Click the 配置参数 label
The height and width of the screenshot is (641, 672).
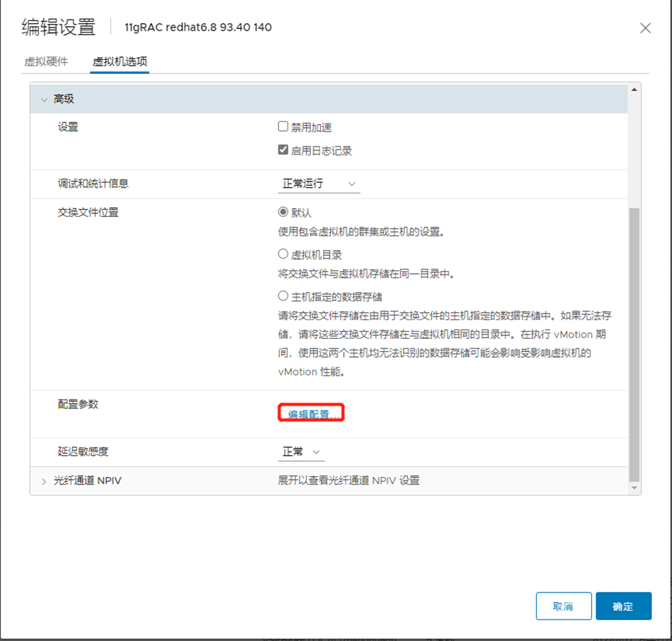click(x=78, y=404)
